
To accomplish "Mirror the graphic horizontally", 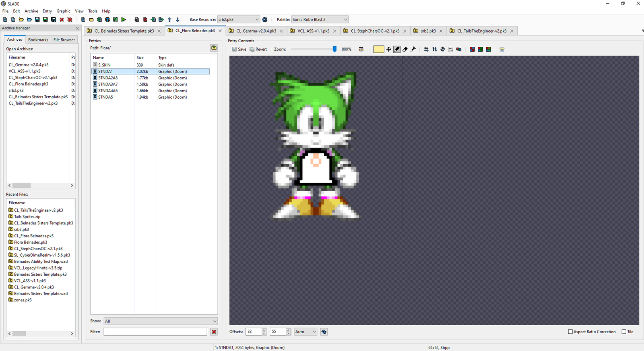I will pos(426,49).
